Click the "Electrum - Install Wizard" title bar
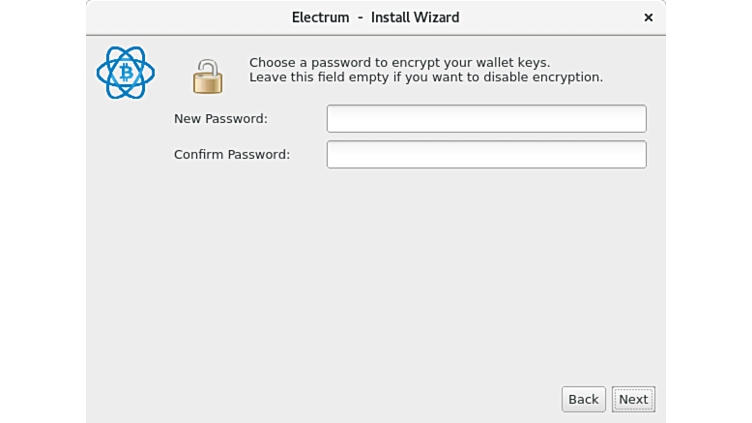The image size is (752, 423). coord(375,17)
